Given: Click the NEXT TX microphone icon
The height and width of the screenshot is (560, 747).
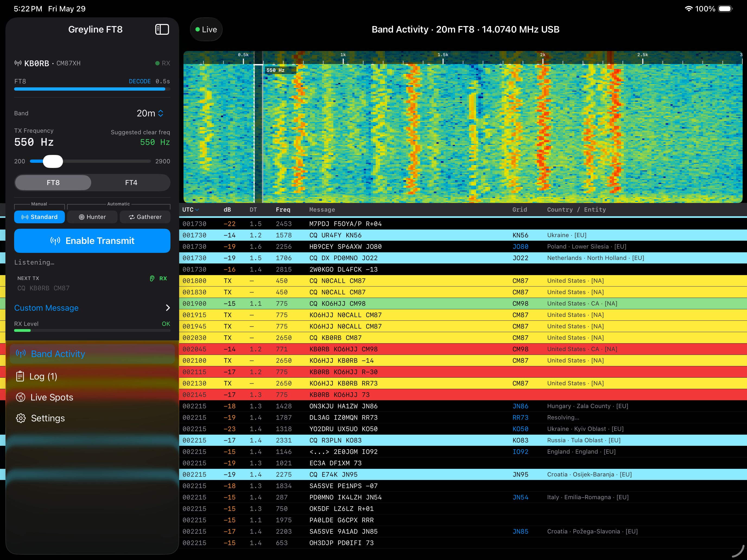Looking at the screenshot, I should coord(152,278).
